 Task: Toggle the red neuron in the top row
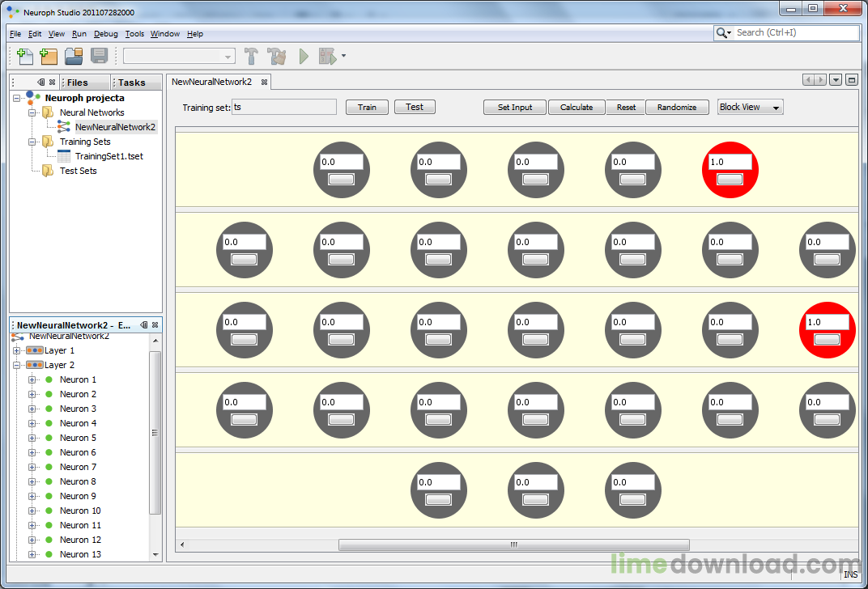(x=730, y=179)
